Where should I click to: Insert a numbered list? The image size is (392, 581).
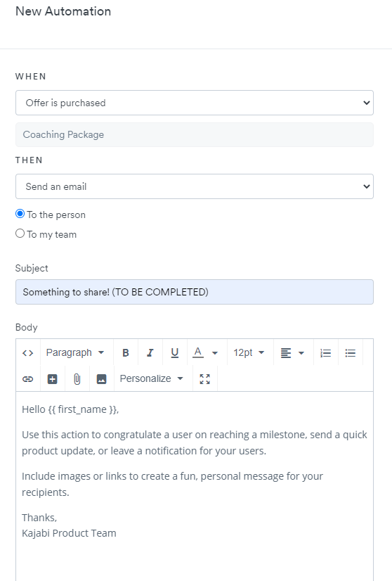coord(325,353)
